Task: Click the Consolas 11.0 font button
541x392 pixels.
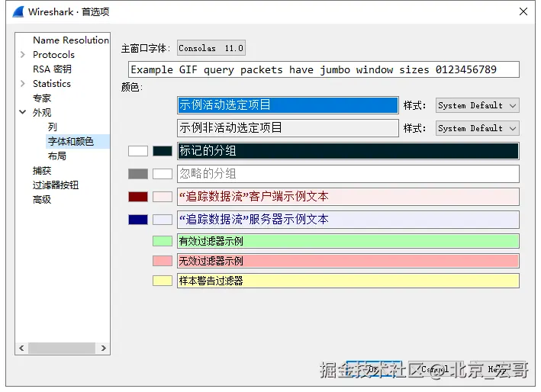Action: (211, 48)
